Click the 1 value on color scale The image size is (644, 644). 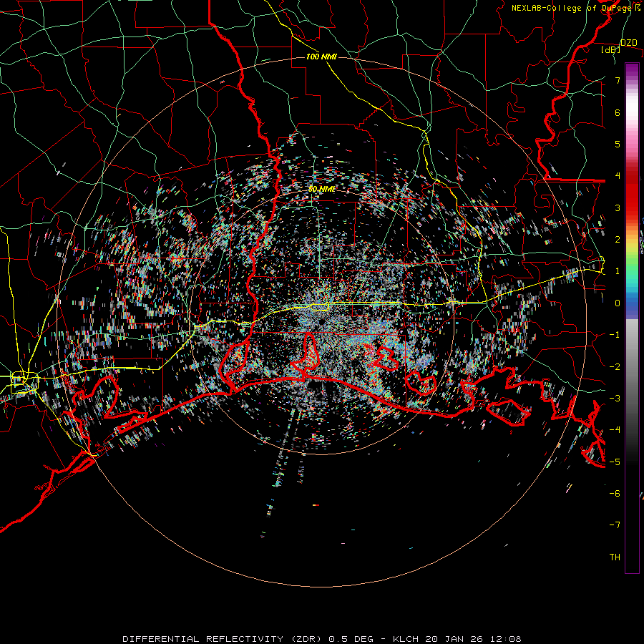tap(618, 271)
